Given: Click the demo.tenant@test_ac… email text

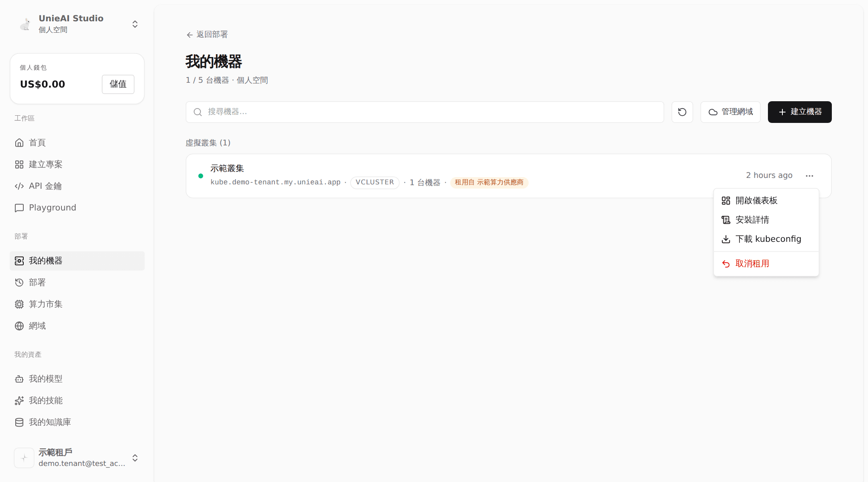Looking at the screenshot, I should pos(82,464).
